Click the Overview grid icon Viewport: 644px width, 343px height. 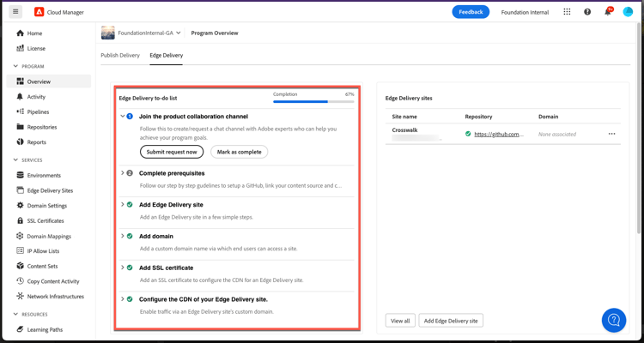20,81
